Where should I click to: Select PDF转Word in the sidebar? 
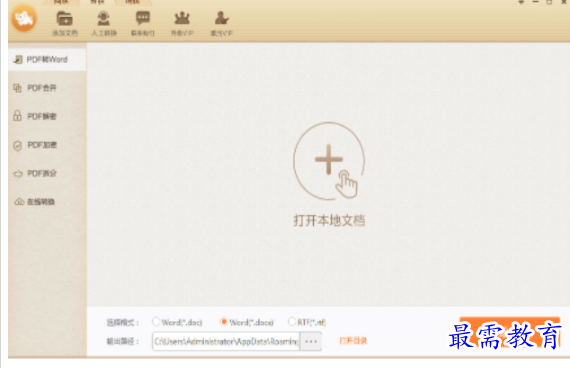[x=47, y=59]
